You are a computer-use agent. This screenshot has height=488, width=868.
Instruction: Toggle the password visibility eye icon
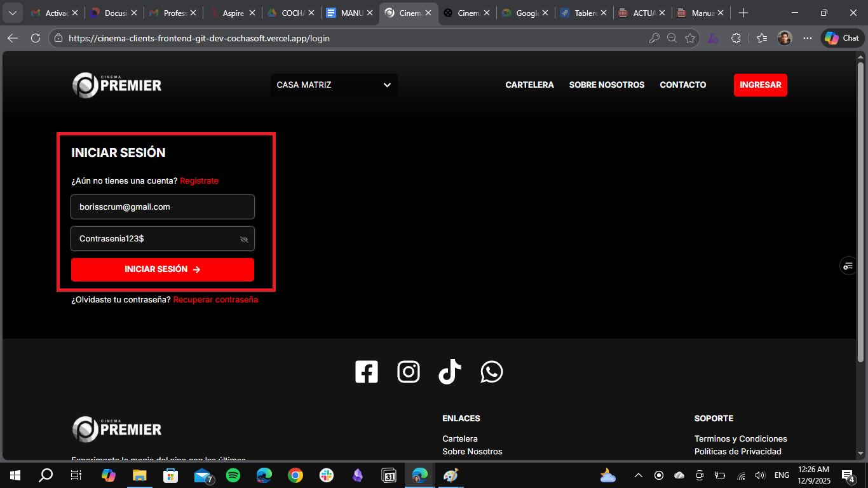pyautogui.click(x=243, y=239)
